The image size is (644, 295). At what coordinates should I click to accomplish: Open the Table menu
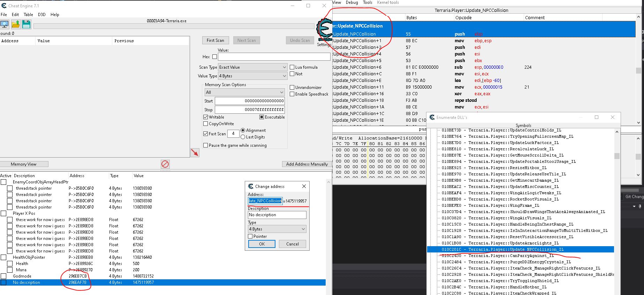click(28, 15)
